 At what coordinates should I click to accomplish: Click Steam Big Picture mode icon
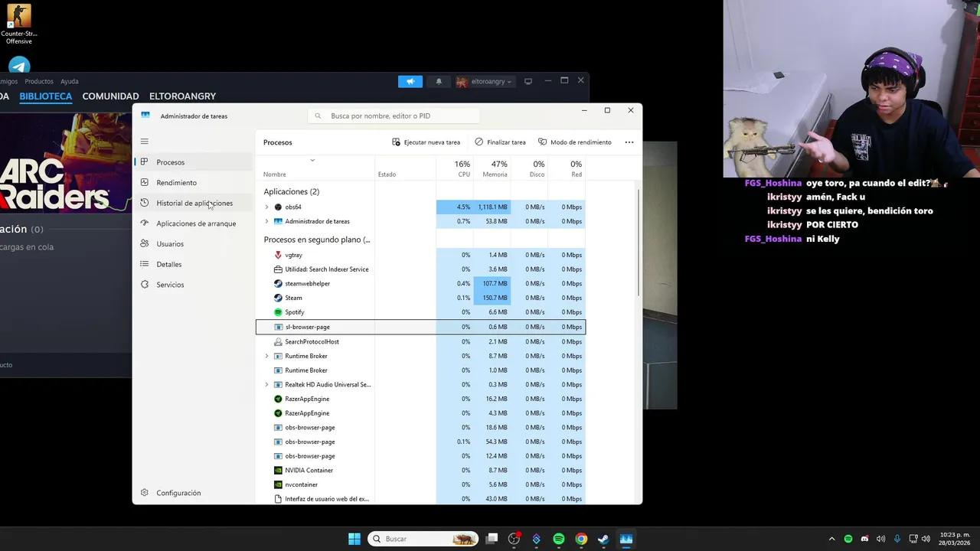click(x=528, y=81)
